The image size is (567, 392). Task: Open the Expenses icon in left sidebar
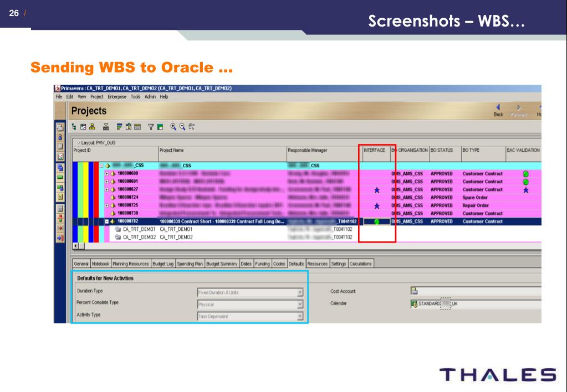coord(60,209)
